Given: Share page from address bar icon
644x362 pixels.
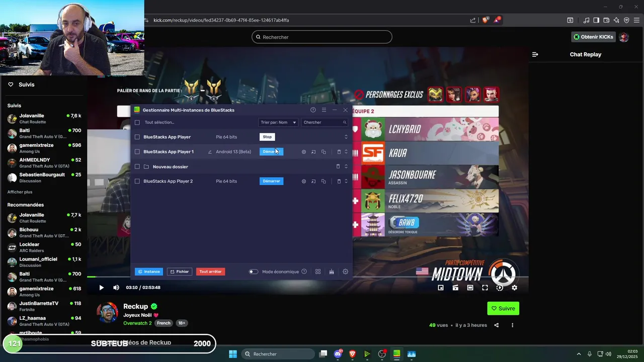Looking at the screenshot, I should point(473,20).
